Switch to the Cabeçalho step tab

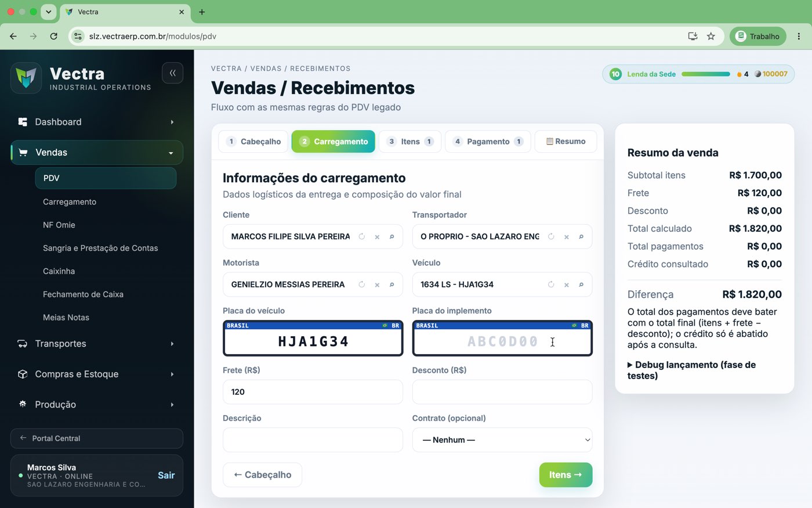[x=253, y=142]
